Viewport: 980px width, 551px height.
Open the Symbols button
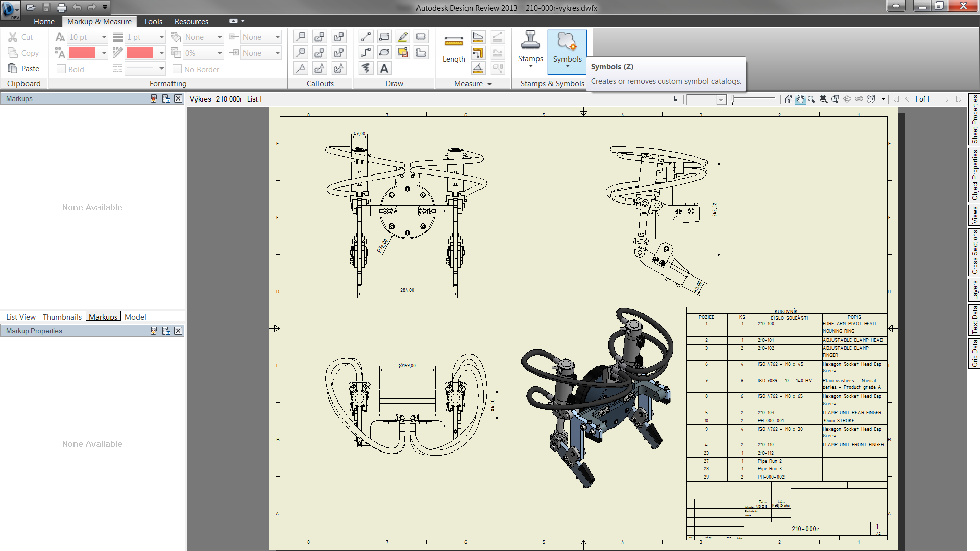point(567,51)
